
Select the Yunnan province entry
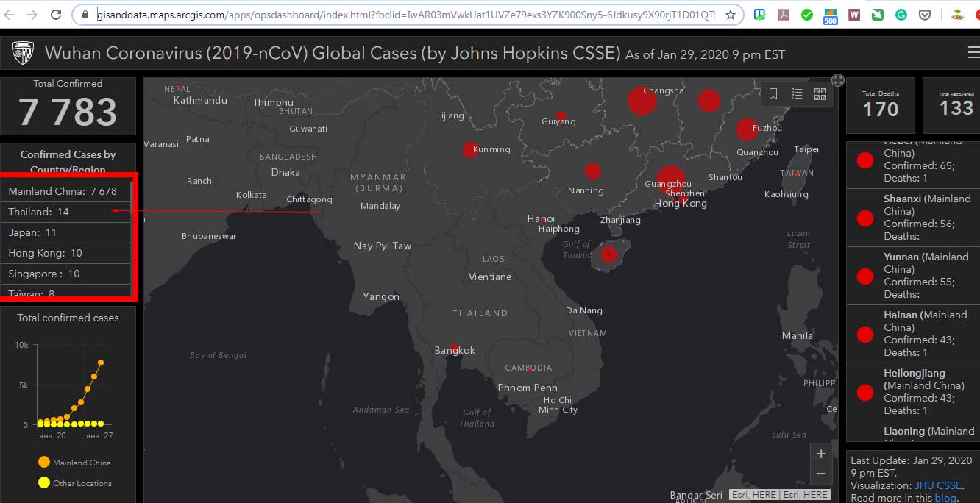913,276
